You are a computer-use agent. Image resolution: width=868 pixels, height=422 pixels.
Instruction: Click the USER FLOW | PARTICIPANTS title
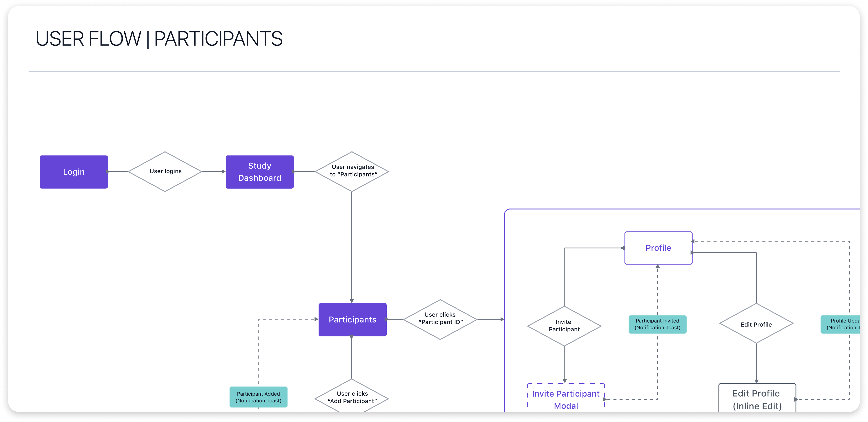point(159,39)
